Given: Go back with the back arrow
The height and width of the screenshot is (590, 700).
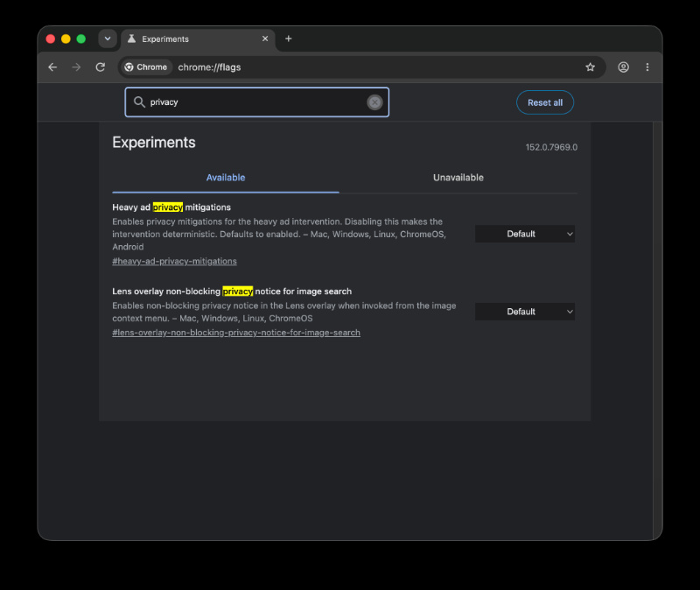Looking at the screenshot, I should pyautogui.click(x=52, y=67).
